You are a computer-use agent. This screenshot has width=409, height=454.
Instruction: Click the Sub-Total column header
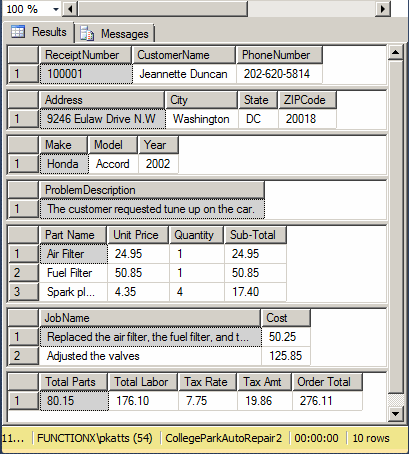[x=255, y=235]
